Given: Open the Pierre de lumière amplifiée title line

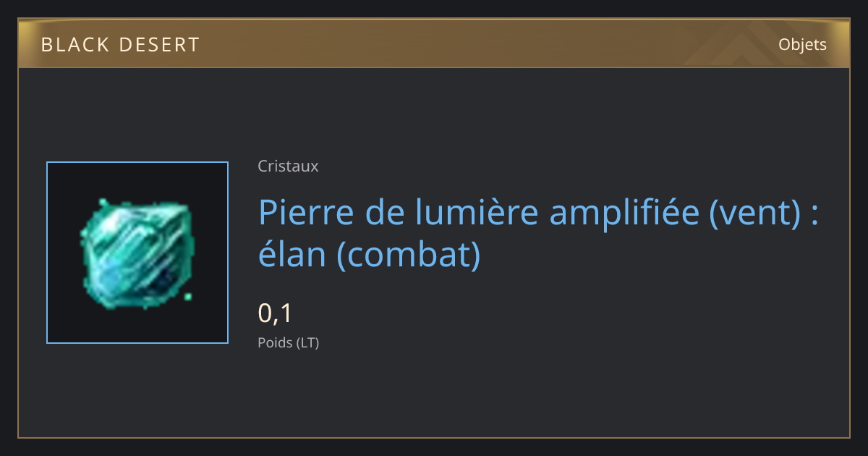Looking at the screenshot, I should 539,212.
